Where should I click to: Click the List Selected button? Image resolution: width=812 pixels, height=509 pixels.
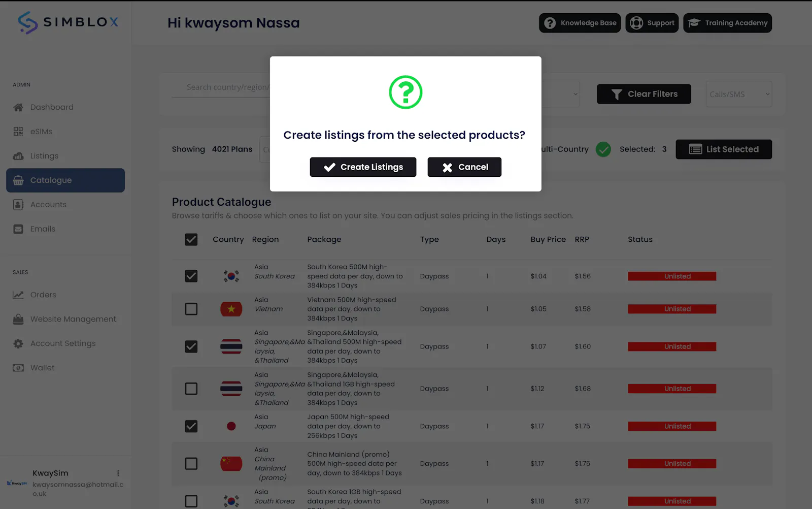pyautogui.click(x=724, y=149)
